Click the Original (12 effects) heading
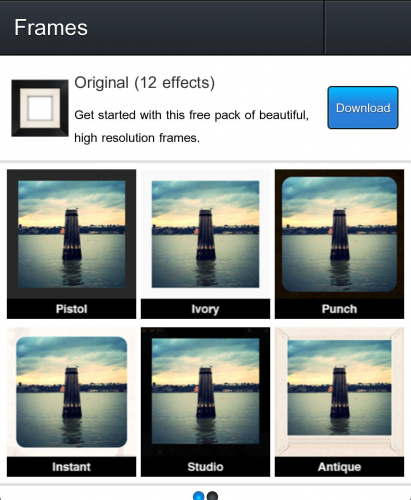 (x=145, y=83)
